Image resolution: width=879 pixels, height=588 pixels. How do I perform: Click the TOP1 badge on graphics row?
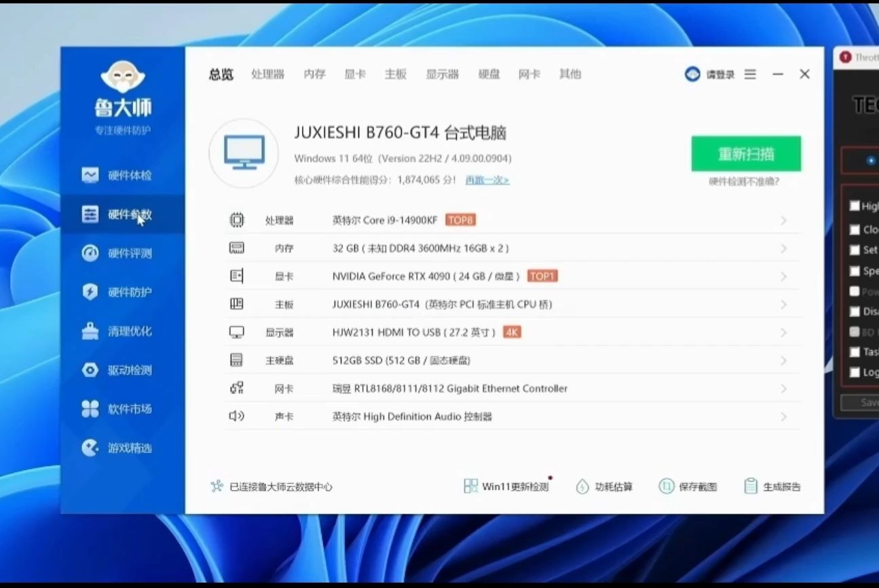pos(542,276)
